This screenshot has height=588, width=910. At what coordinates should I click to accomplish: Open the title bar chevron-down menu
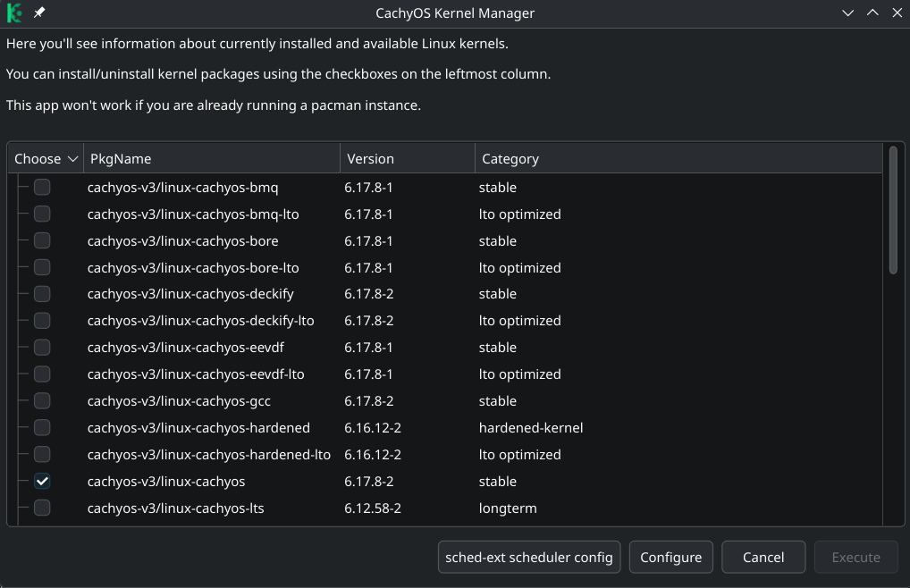tap(847, 13)
